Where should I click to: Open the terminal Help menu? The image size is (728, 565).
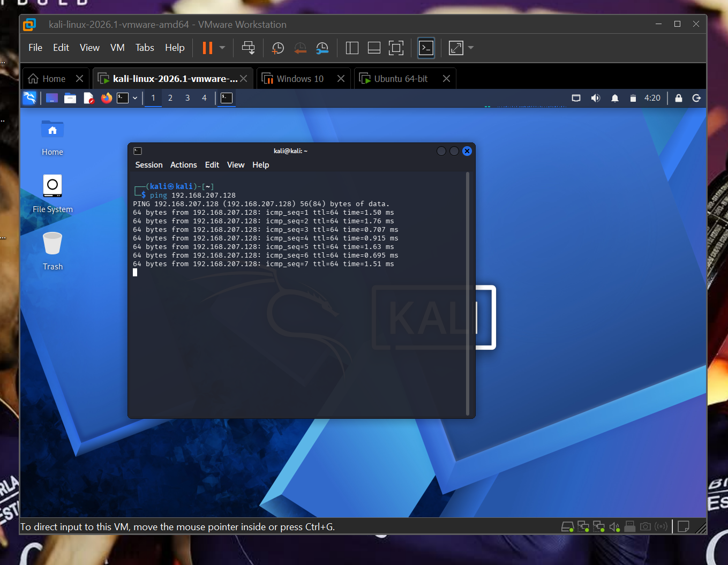point(261,165)
